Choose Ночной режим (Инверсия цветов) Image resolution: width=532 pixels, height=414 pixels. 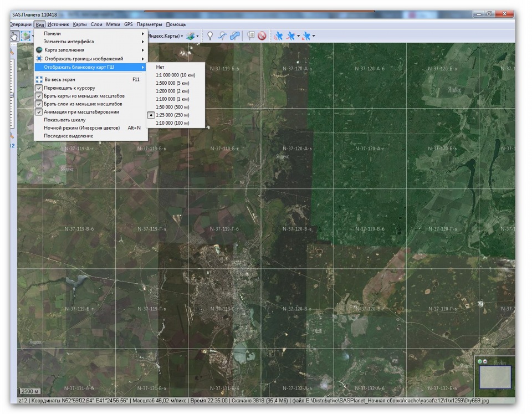pos(90,128)
